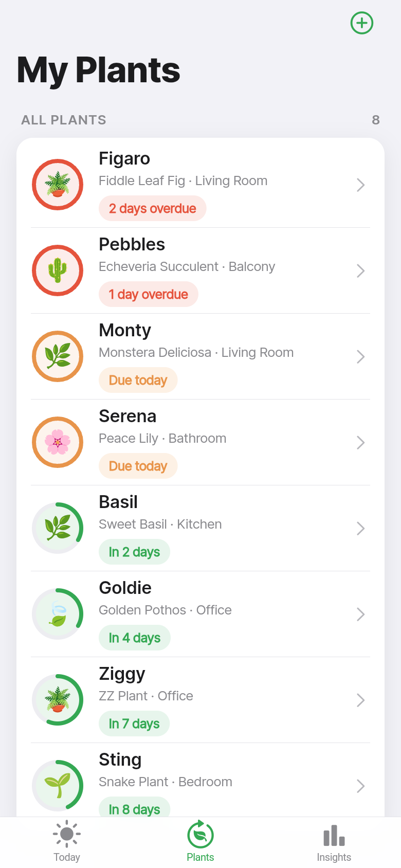
Task: Open Goldie's leaf avatar icon
Action: click(58, 614)
